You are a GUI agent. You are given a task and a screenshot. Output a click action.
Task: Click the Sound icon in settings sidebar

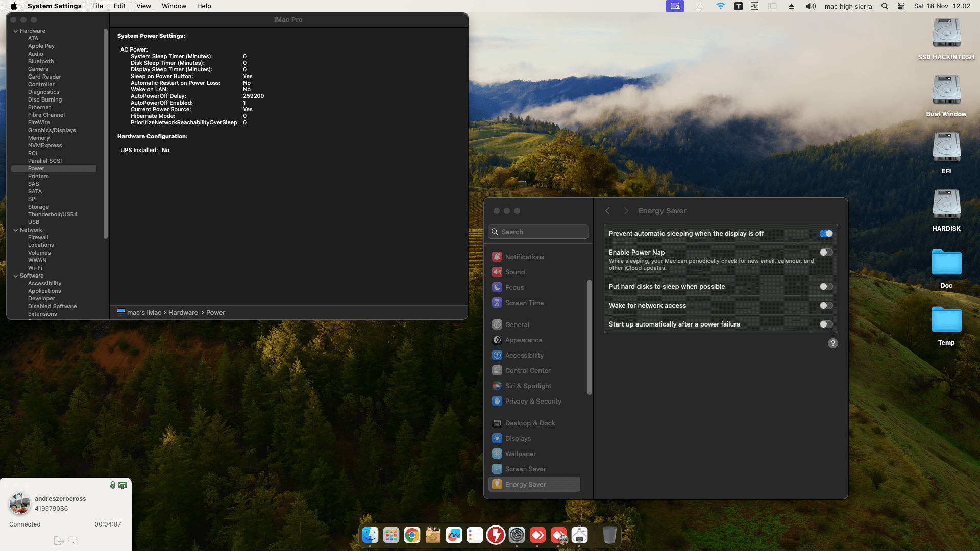[x=497, y=272]
